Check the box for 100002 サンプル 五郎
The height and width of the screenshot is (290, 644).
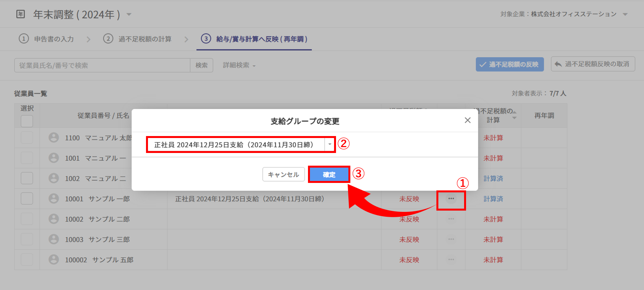tap(27, 260)
